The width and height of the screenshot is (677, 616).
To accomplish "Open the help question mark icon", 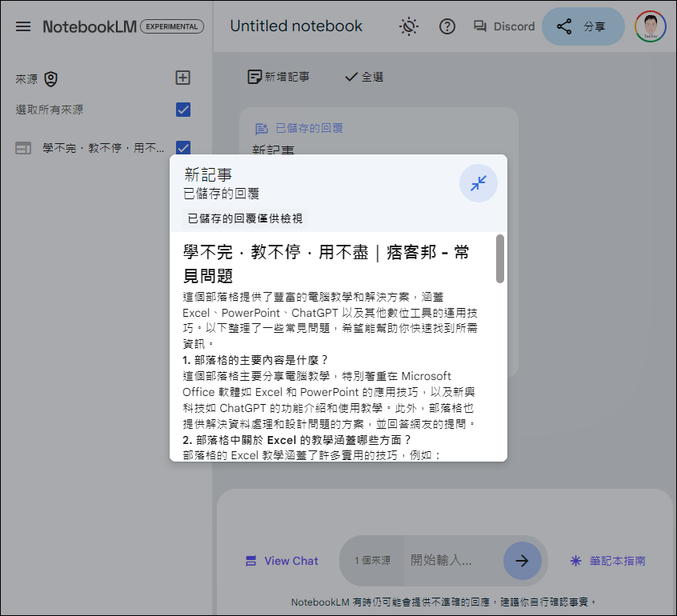I will (447, 26).
